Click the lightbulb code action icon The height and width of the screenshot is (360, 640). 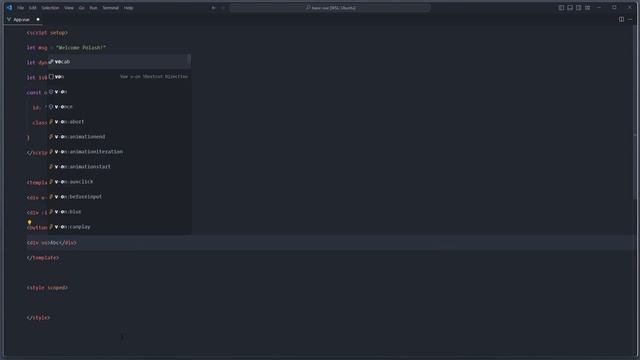[x=29, y=222]
